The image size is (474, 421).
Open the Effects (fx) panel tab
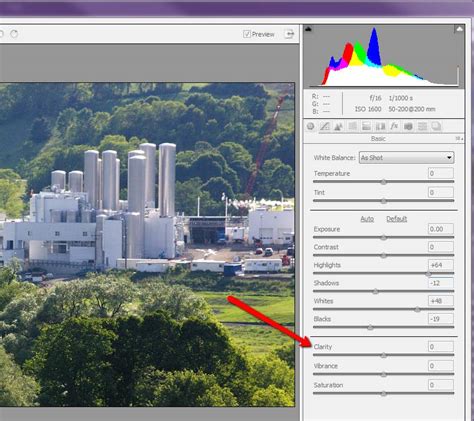[394, 126]
